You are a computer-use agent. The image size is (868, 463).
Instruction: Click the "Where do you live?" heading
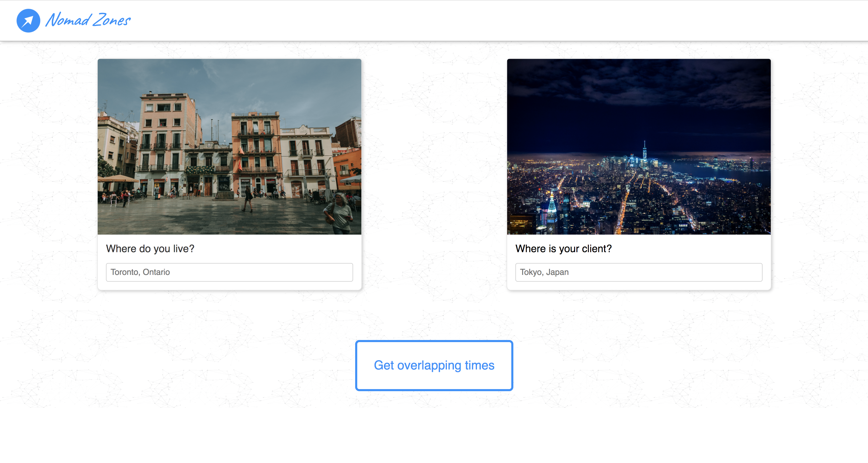click(150, 249)
